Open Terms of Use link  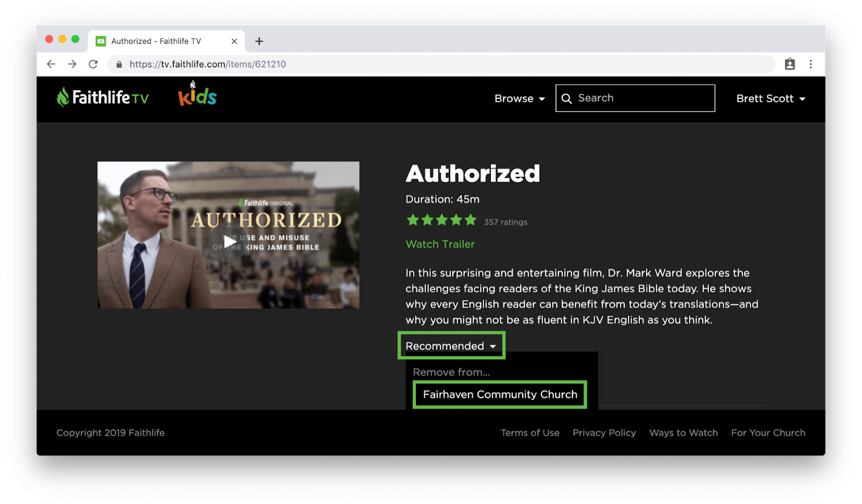click(530, 433)
